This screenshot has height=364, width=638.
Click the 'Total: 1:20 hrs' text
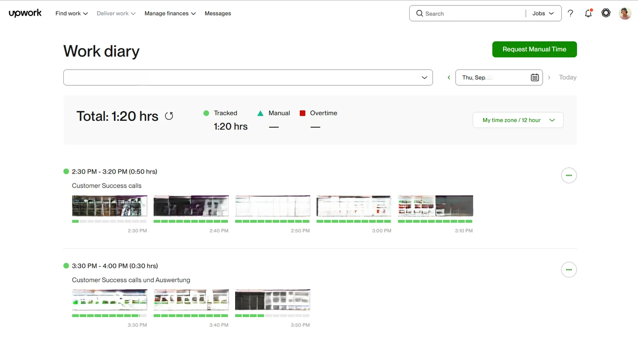[117, 116]
